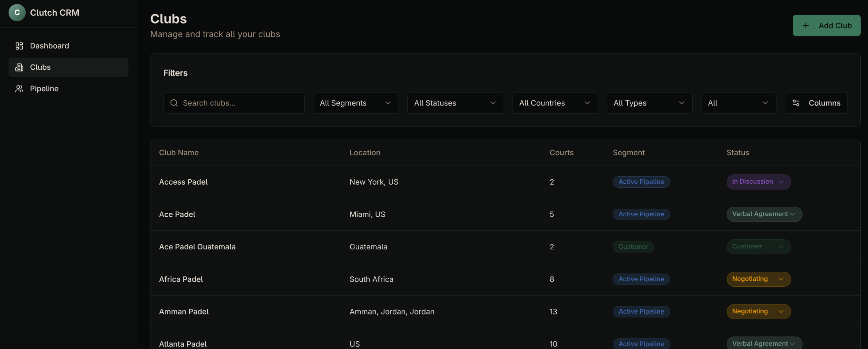The height and width of the screenshot is (349, 868).
Task: Change Access Padel's In Discussion status
Action: point(758,182)
